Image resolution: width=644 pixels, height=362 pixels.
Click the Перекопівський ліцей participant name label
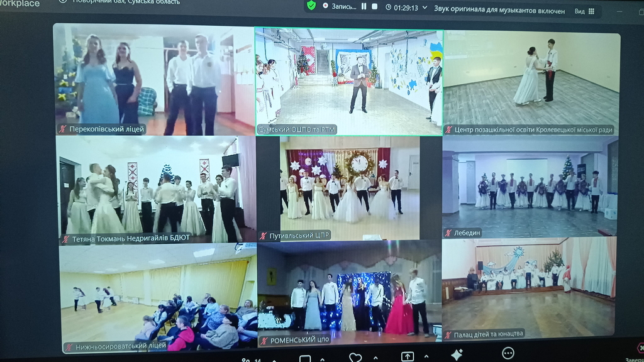coord(107,129)
